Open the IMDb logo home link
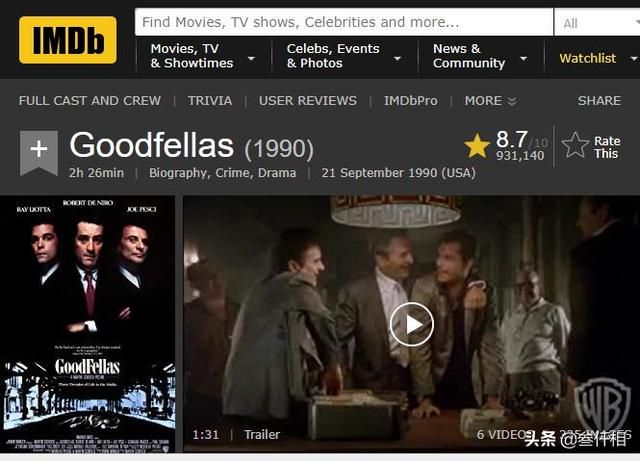Image resolution: width=640 pixels, height=461 pixels. (68, 40)
